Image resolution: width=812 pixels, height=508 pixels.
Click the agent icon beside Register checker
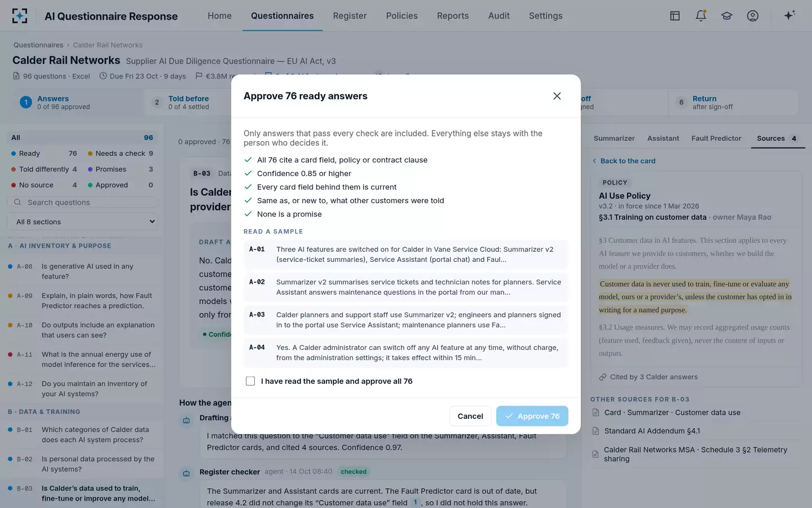pos(187,473)
